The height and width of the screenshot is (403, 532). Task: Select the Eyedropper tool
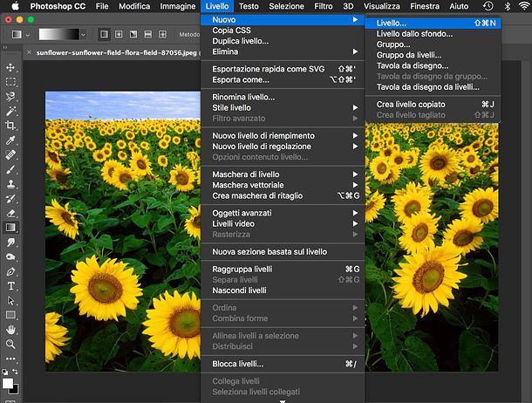click(x=10, y=140)
